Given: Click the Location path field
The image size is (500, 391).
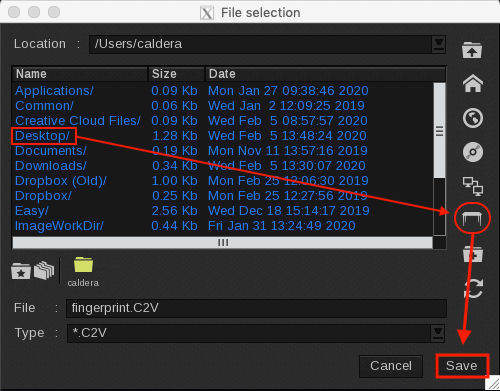Looking at the screenshot, I should (x=261, y=44).
